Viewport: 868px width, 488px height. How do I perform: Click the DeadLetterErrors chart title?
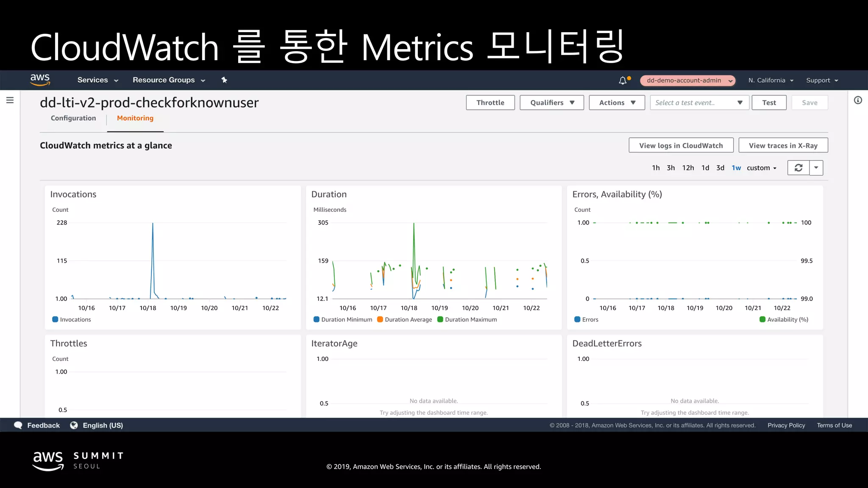pos(607,344)
